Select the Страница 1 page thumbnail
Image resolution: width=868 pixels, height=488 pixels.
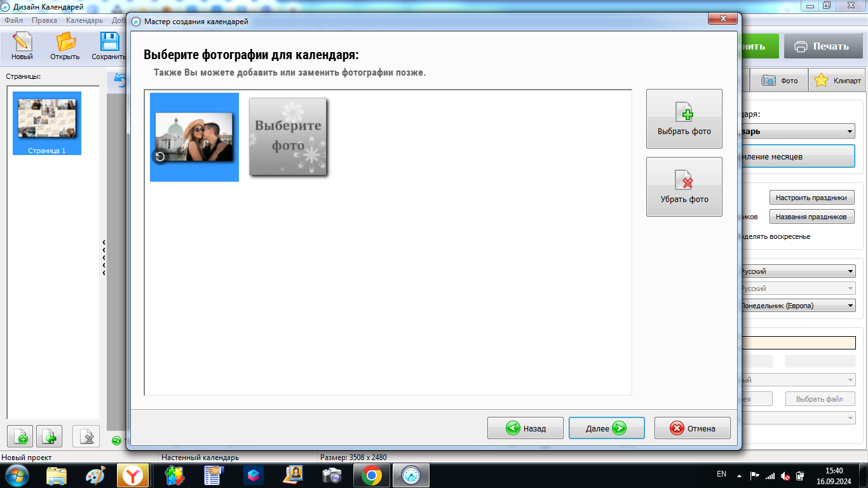[47, 123]
